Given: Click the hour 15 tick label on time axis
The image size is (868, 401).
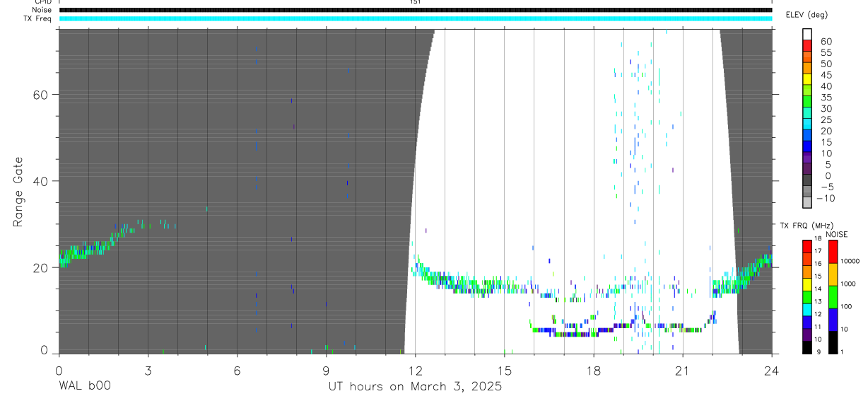Looking at the screenshot, I should coord(504,370).
